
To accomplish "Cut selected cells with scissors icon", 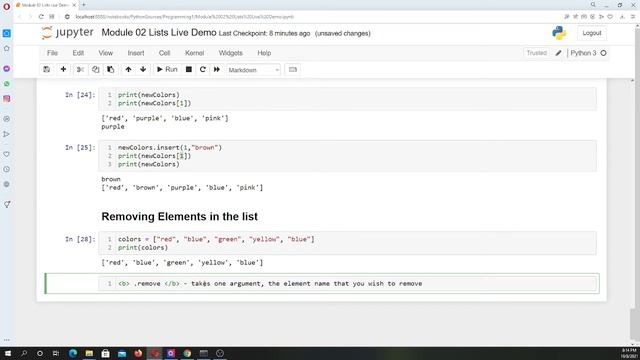I will pyautogui.click(x=80, y=69).
